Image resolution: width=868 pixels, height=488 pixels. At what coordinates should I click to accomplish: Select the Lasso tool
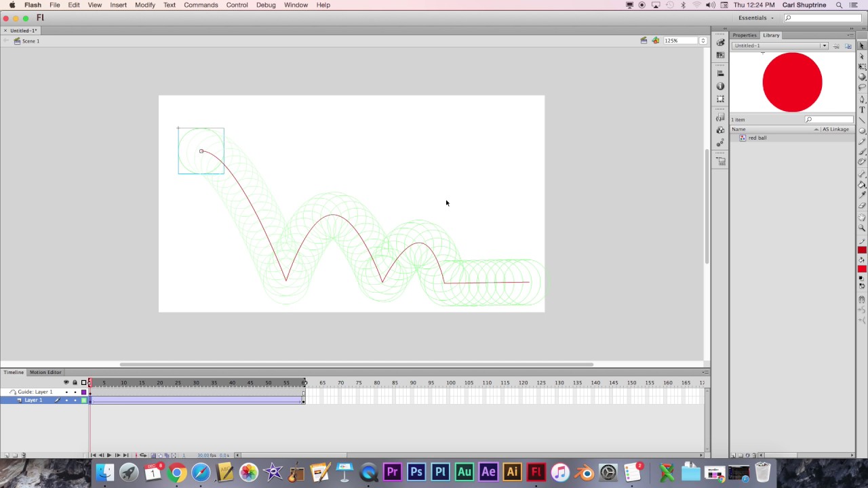pyautogui.click(x=862, y=87)
